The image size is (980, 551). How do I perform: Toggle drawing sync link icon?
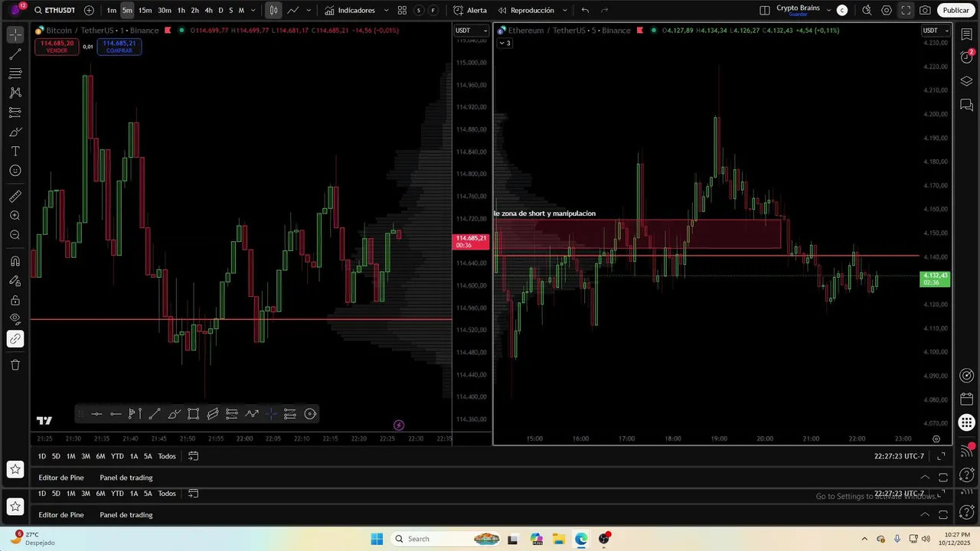tap(15, 339)
